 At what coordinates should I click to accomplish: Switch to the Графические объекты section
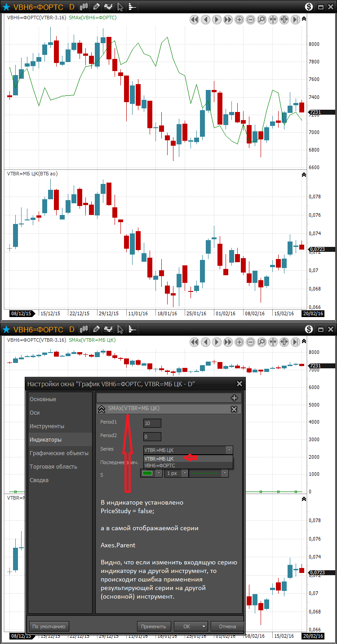coord(59,453)
